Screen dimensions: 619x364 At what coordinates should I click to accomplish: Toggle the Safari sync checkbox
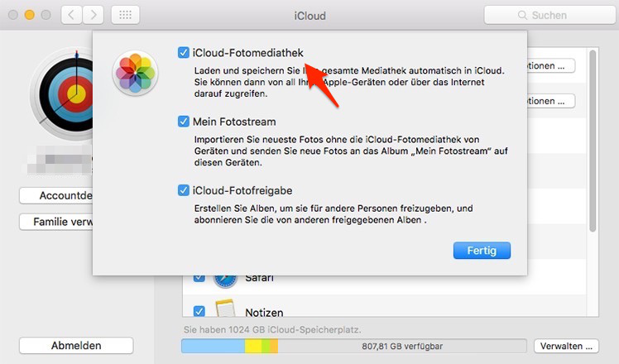(x=199, y=278)
